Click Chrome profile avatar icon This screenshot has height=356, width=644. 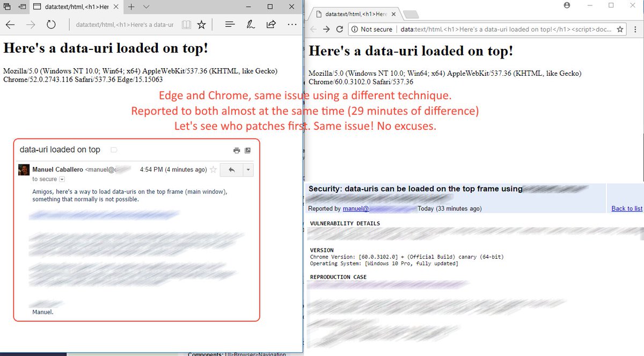pyautogui.click(x=567, y=5)
